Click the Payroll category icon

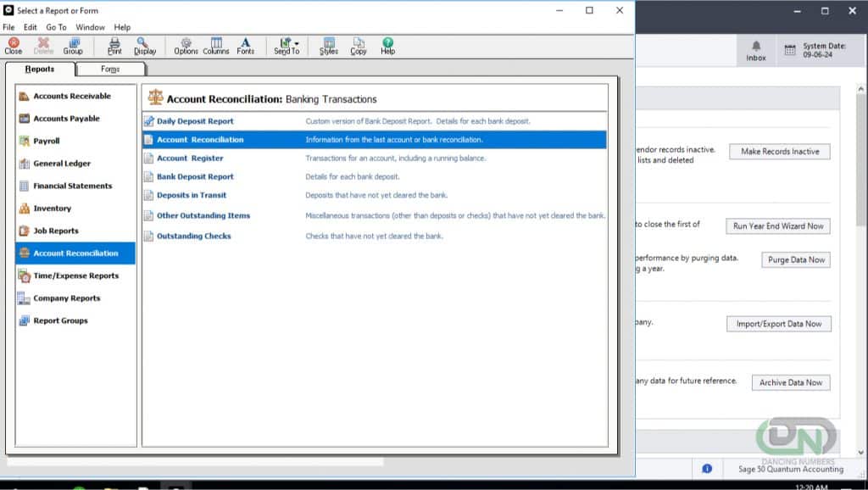[24, 142]
